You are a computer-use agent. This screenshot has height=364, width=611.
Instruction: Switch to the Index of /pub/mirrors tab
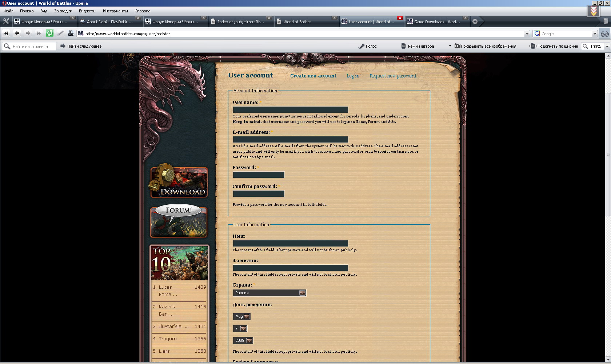pyautogui.click(x=240, y=21)
